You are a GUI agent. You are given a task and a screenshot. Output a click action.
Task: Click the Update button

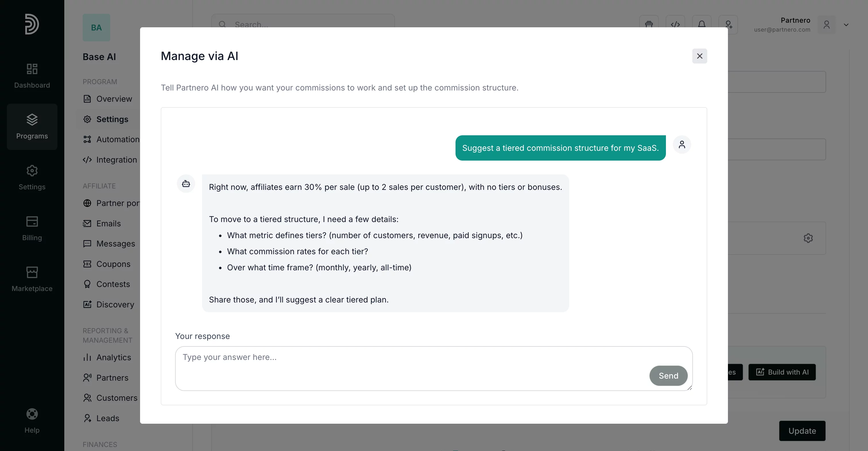coord(802,431)
